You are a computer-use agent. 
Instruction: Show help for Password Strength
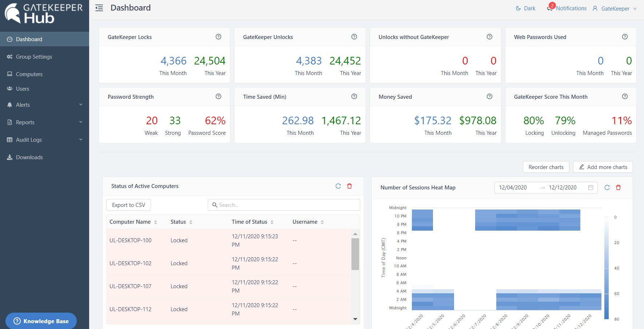218,96
